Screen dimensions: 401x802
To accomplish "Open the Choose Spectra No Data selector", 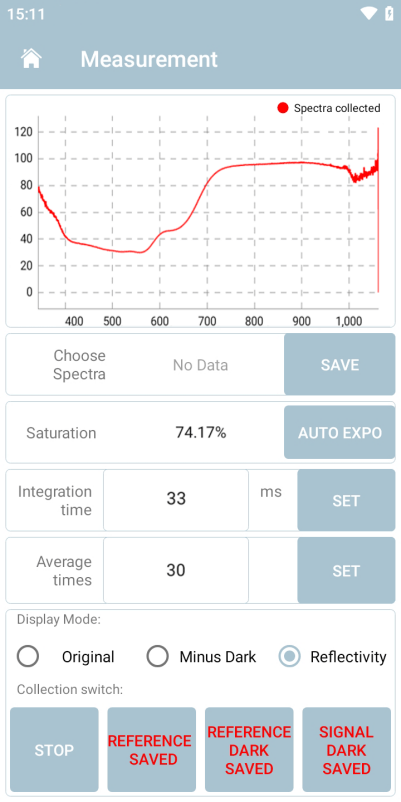I will click(x=200, y=365).
